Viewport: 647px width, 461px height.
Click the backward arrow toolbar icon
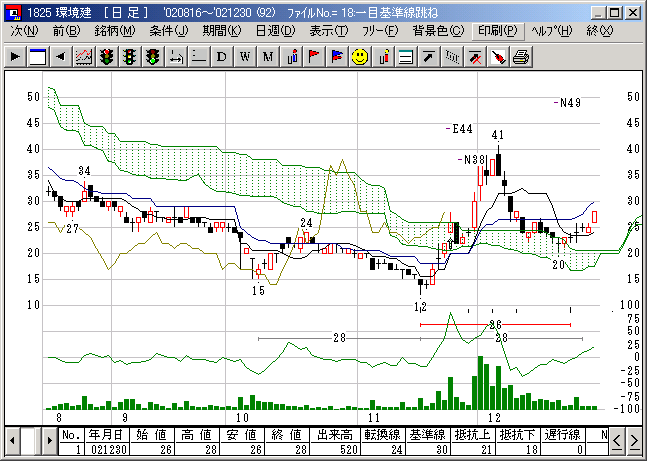[x=61, y=56]
